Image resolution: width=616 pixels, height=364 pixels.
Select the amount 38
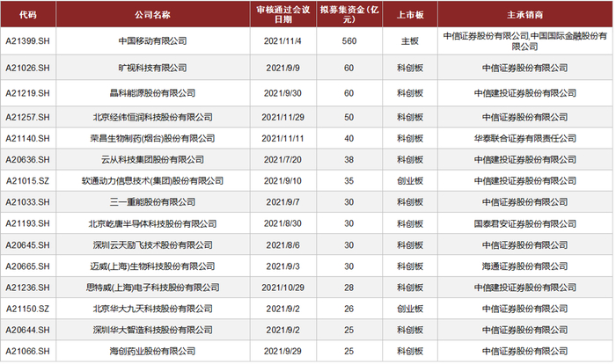tap(349, 159)
